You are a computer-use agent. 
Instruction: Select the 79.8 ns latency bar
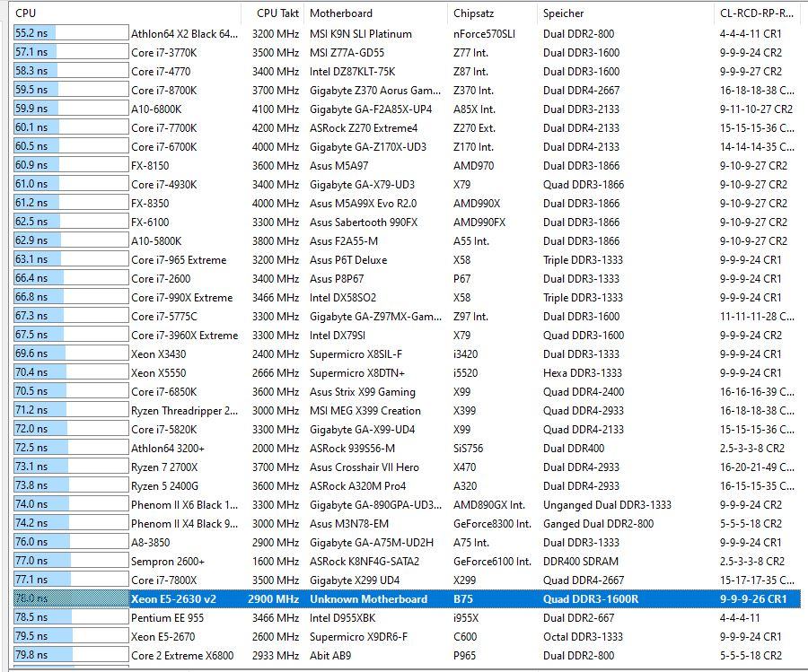71,655
